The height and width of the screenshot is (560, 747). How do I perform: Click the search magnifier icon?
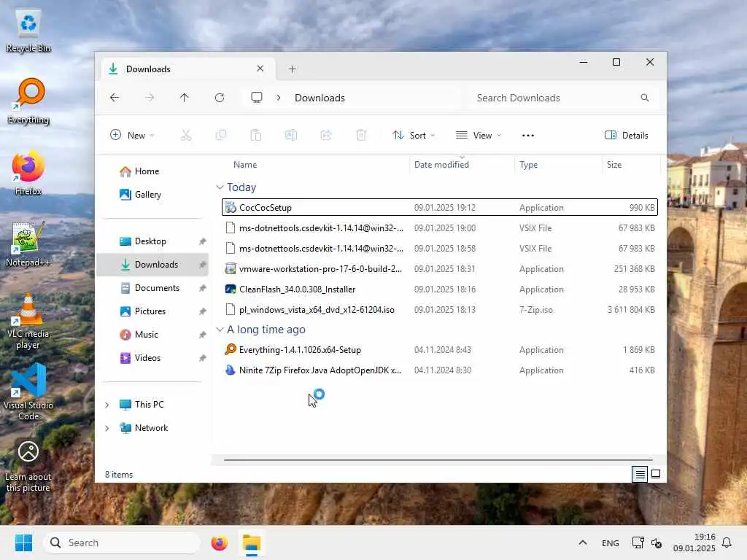645,98
